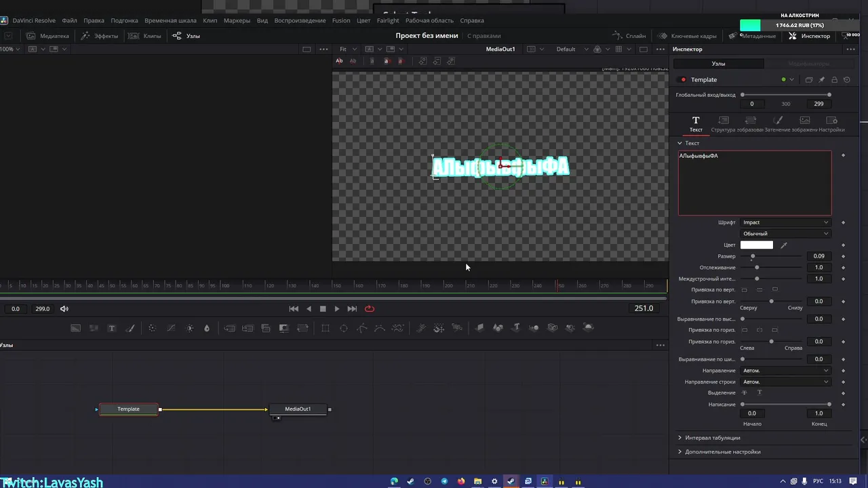This screenshot has width=868, height=488.
Task: Select the Template node in graph
Action: click(128, 409)
